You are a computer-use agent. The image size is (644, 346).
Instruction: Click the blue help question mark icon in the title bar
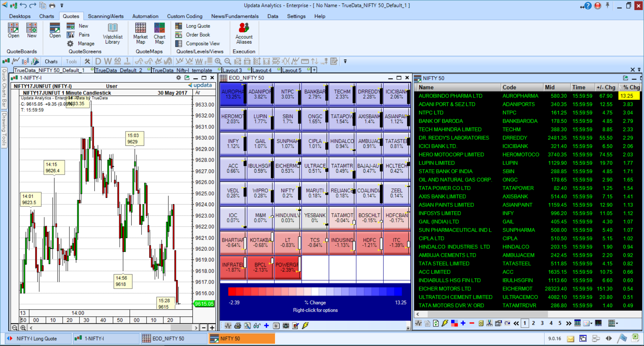588,6
